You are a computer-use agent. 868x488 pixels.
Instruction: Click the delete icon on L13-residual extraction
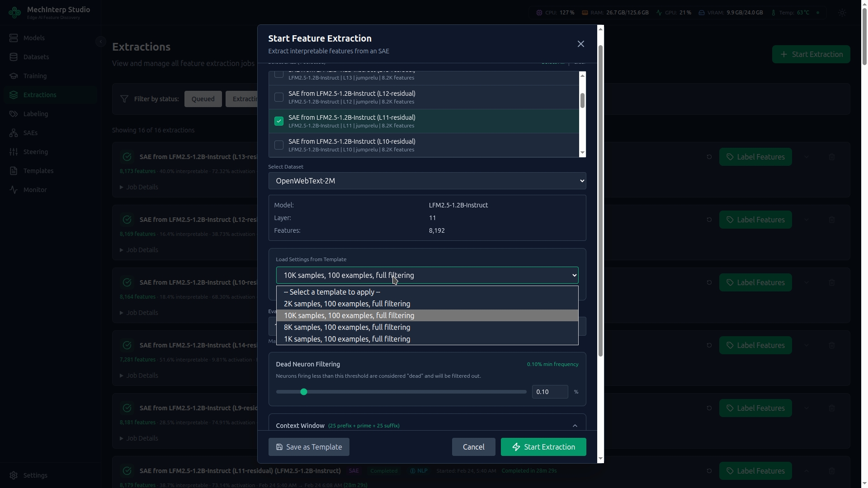click(832, 157)
